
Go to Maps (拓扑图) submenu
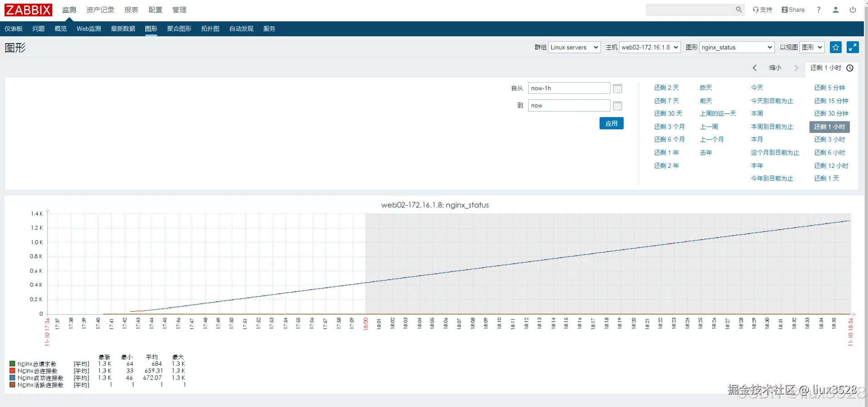210,29
